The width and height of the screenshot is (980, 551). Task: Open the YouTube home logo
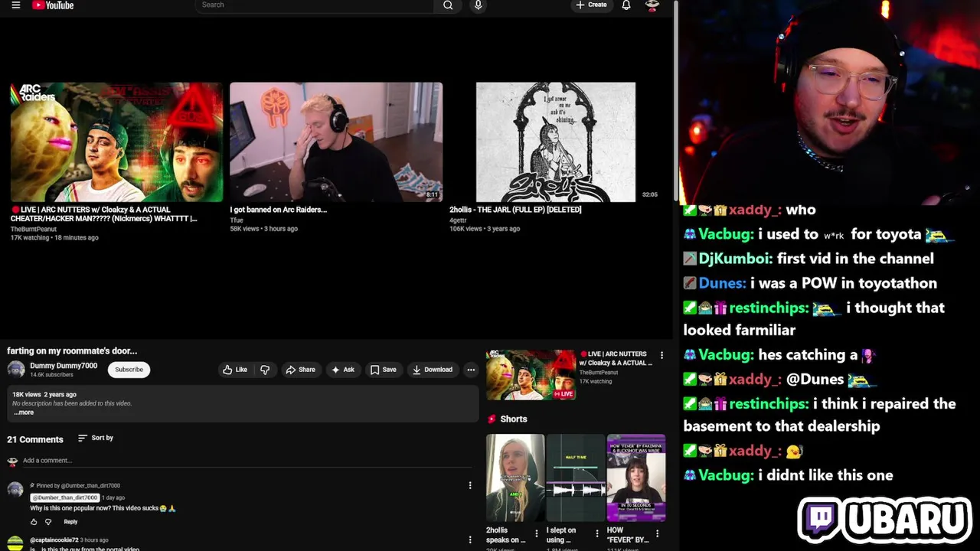point(53,5)
